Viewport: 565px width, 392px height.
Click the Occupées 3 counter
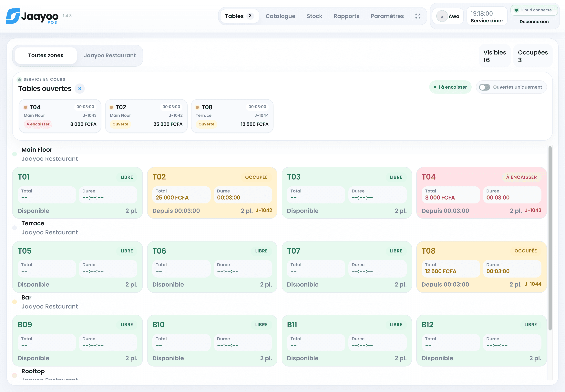coord(533,56)
